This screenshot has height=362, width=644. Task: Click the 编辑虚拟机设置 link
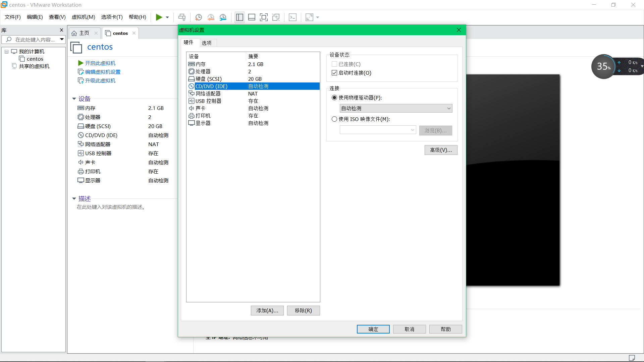pyautogui.click(x=103, y=72)
